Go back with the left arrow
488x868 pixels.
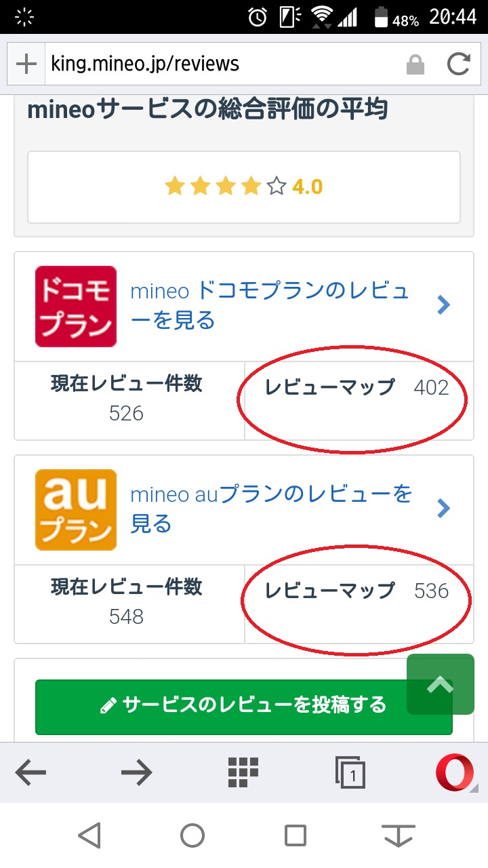click(x=30, y=772)
